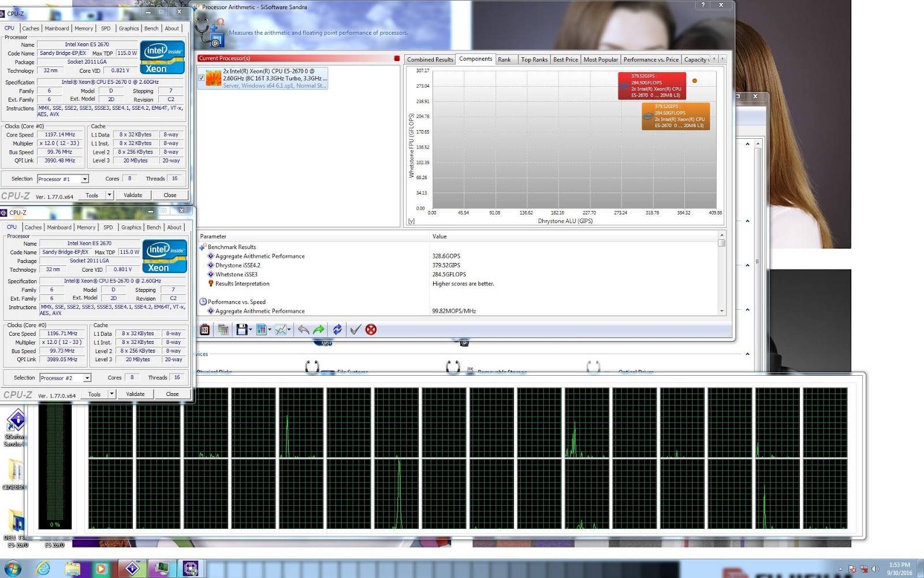Redo using the green forward-arrow icon
The height and width of the screenshot is (578, 924).
pos(318,329)
